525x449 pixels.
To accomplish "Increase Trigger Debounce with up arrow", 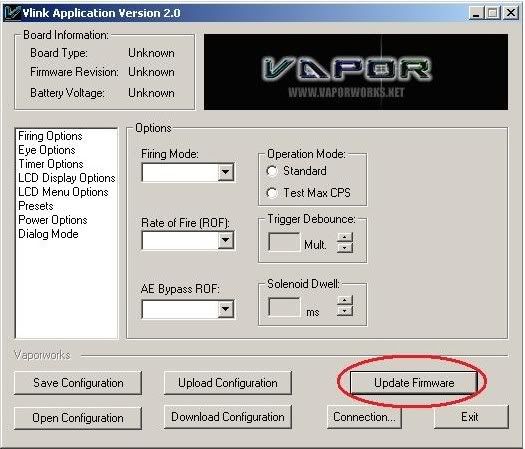I will (345, 237).
